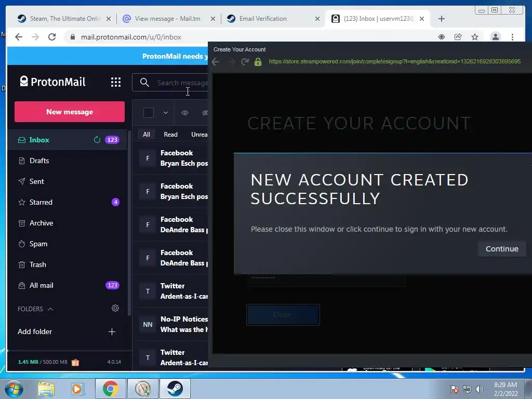Image resolution: width=532 pixels, height=399 pixels.
Task: Open a new Chrome tab
Action: pyautogui.click(x=441, y=19)
